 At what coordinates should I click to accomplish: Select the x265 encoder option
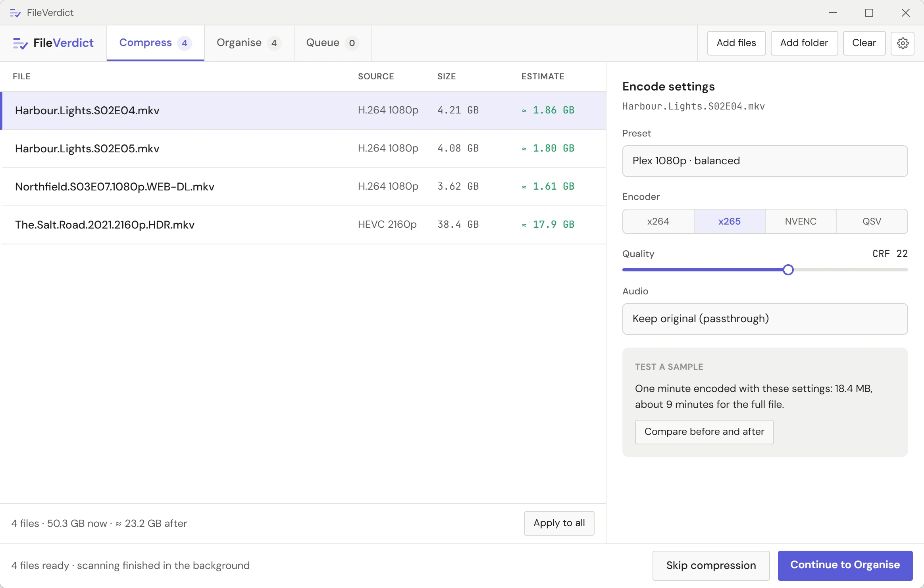[730, 221]
